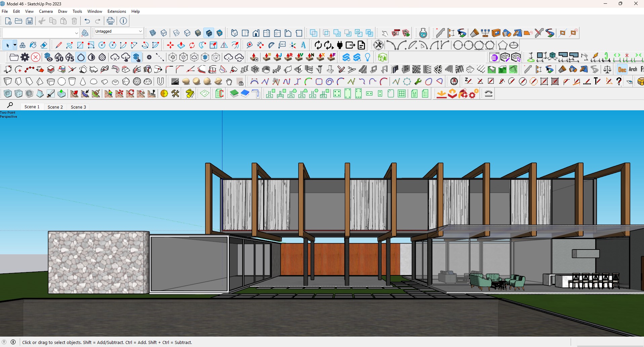
Task: Open the Edit menu
Action: 16,11
